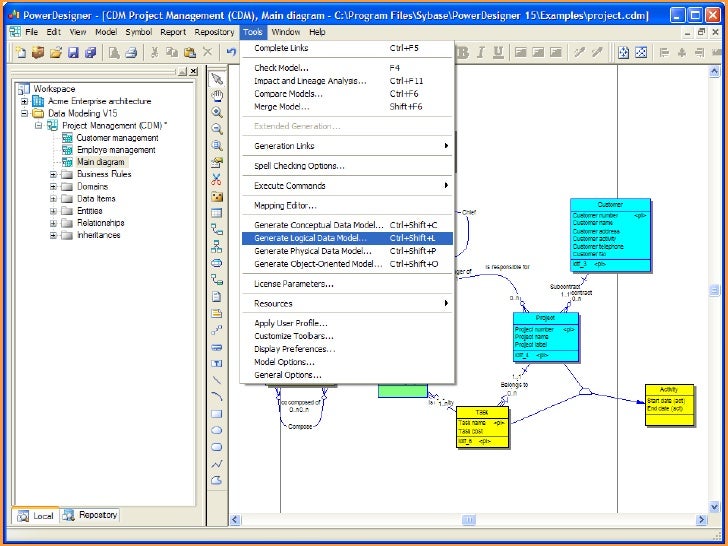Click the Activity entity in diagram

click(x=669, y=405)
